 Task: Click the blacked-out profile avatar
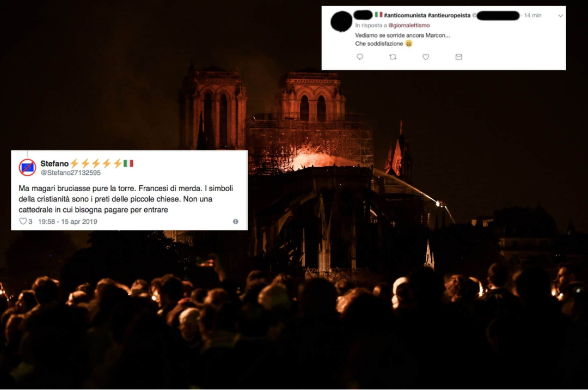click(x=341, y=21)
